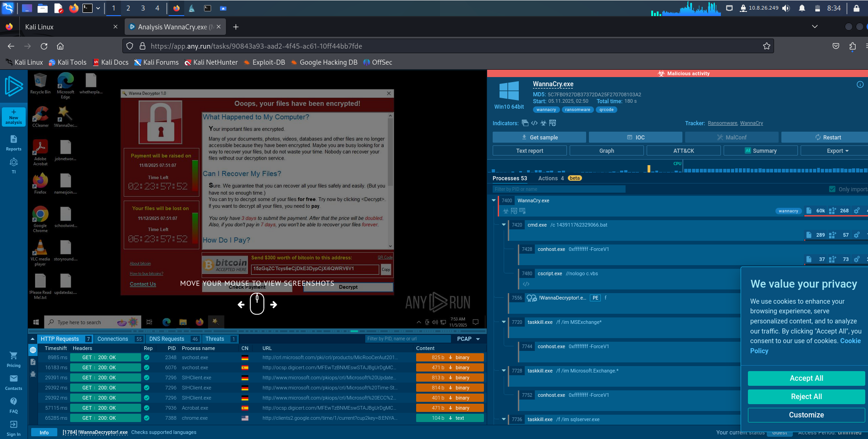Click reputation check for 57115 ms request

click(x=147, y=408)
